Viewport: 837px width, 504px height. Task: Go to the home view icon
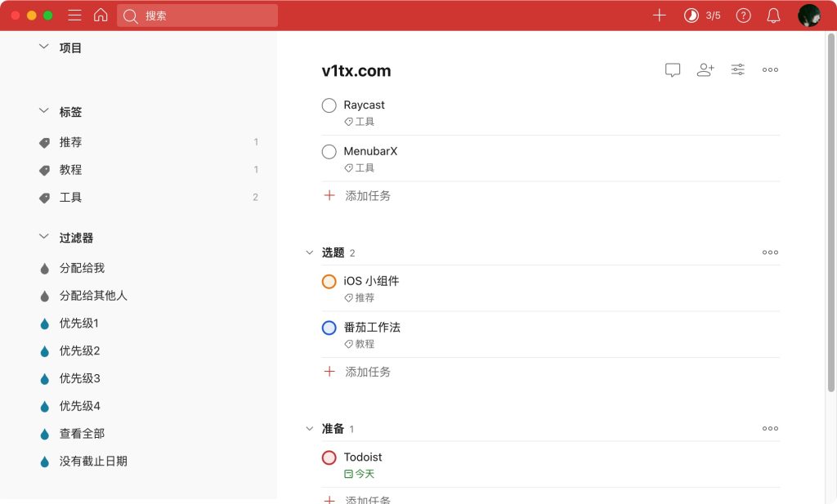[101, 15]
